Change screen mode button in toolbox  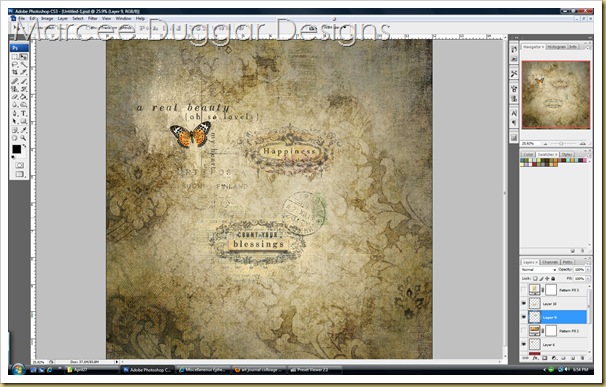(19, 174)
